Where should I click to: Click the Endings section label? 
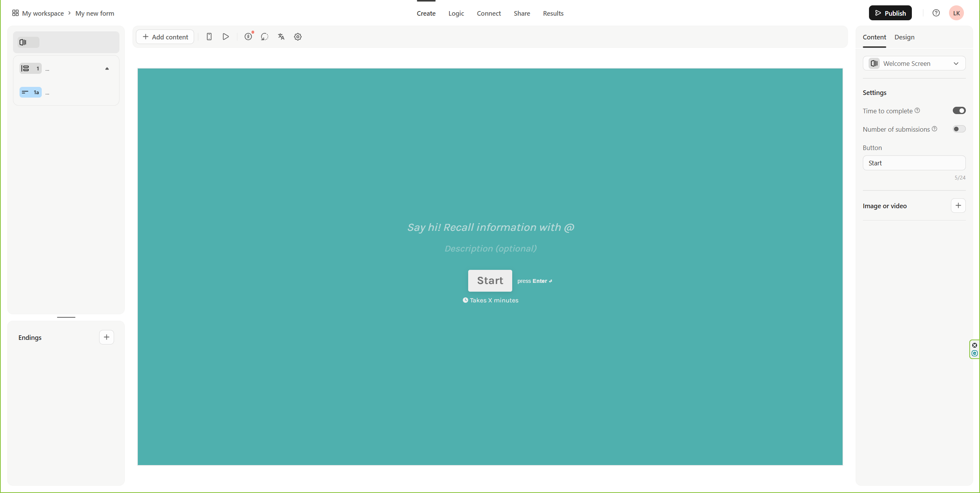click(x=30, y=338)
